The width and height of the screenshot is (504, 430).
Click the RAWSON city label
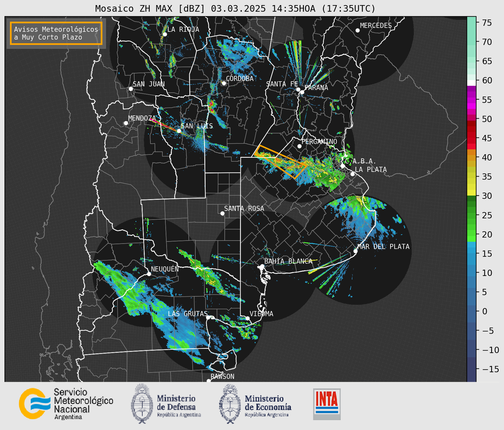tap(223, 376)
